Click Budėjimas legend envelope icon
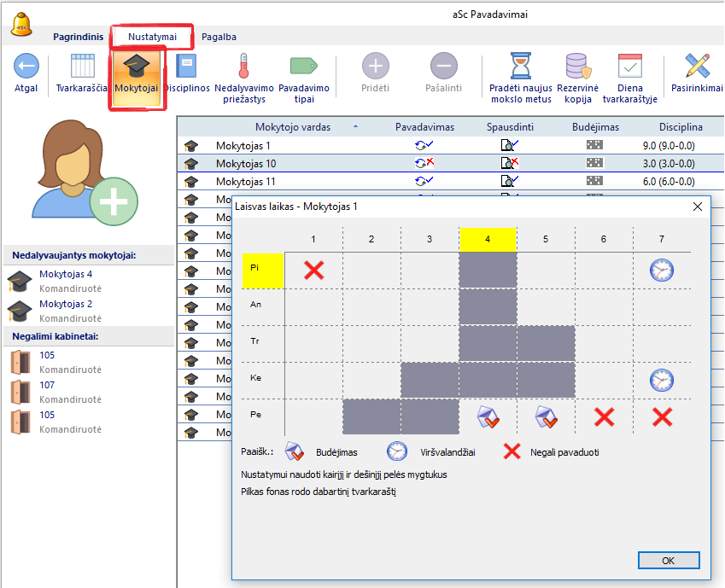Image resolution: width=725 pixels, height=588 pixels. [x=294, y=451]
